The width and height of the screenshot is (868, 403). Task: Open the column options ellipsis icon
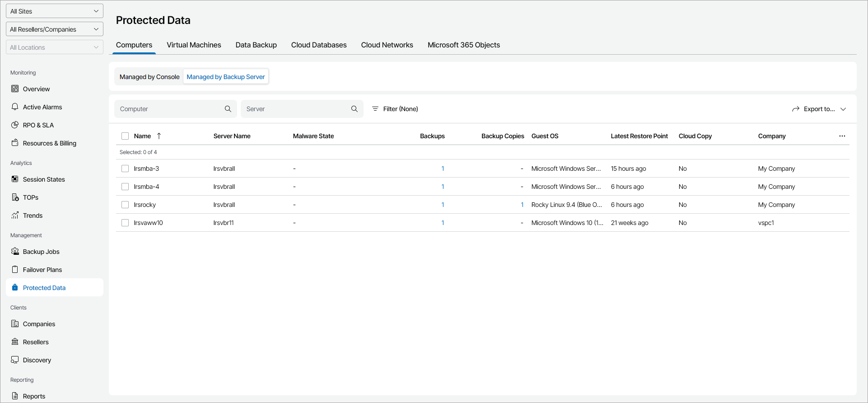842,136
